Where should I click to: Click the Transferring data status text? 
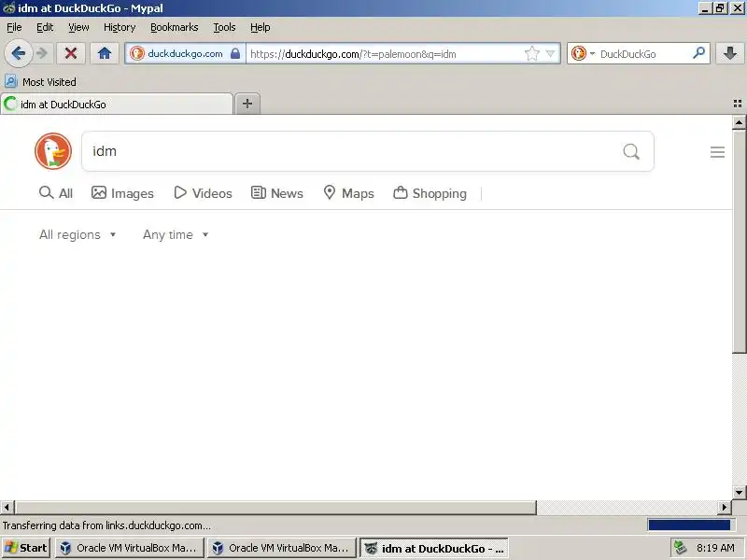106,525
